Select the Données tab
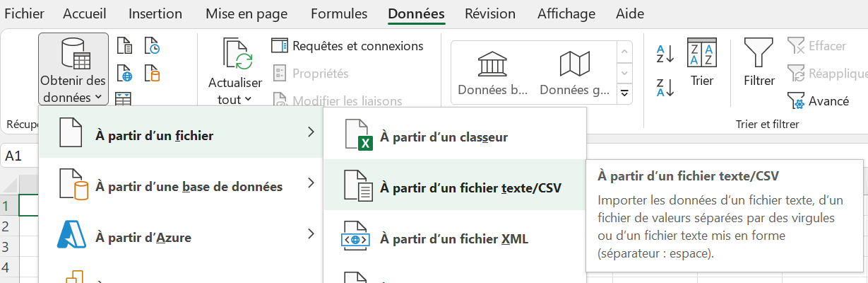868x283 pixels. click(417, 13)
